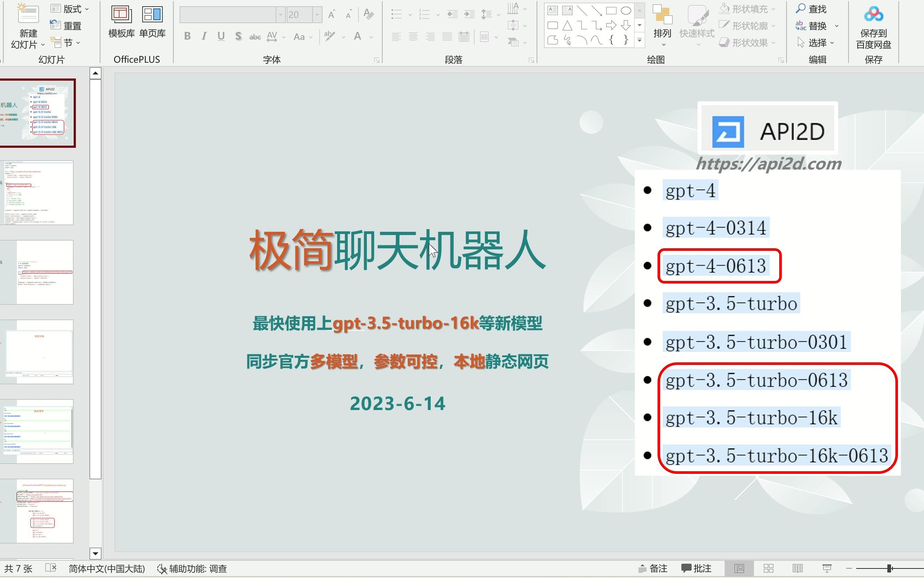Toggle Underline formatting
This screenshot has height=578, width=924.
tap(221, 36)
